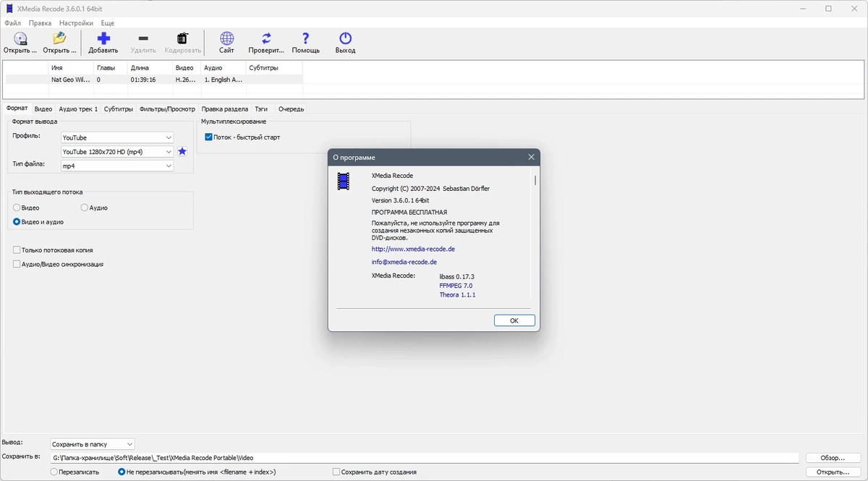Click the 1. English A... audio cell

click(x=223, y=80)
